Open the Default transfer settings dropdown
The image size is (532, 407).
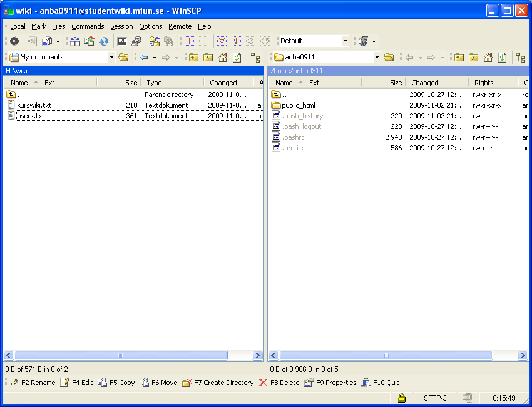tap(345, 41)
